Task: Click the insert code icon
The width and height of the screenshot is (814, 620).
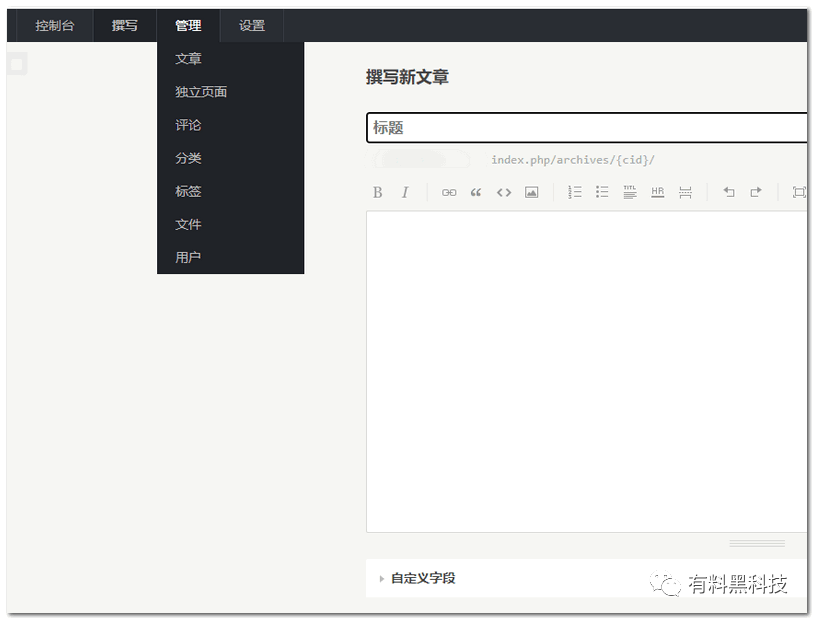Action: 504,192
